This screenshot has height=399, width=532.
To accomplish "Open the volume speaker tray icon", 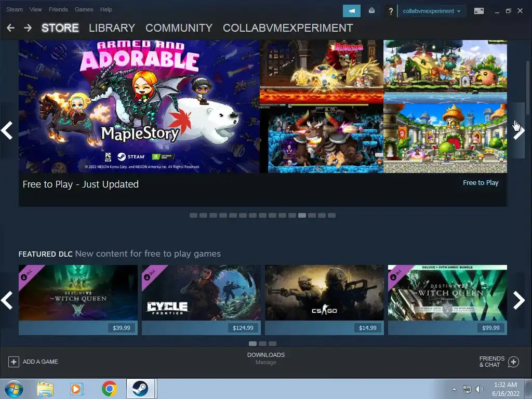I will (x=480, y=389).
